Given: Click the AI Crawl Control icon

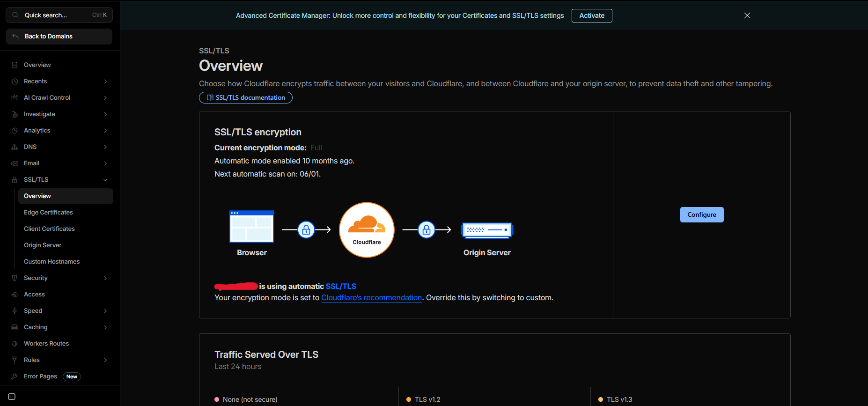Looking at the screenshot, I should click(x=15, y=98).
